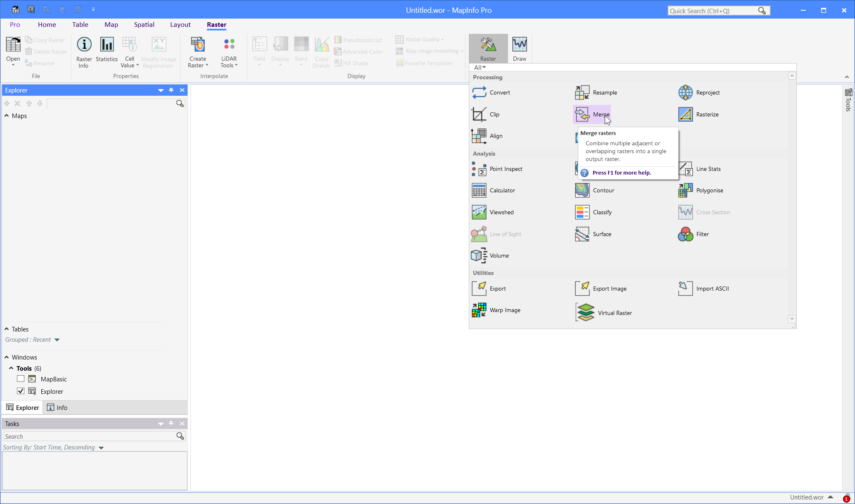Switch to the Map ribbon tab
Image resolution: width=855 pixels, height=504 pixels.
click(x=111, y=25)
